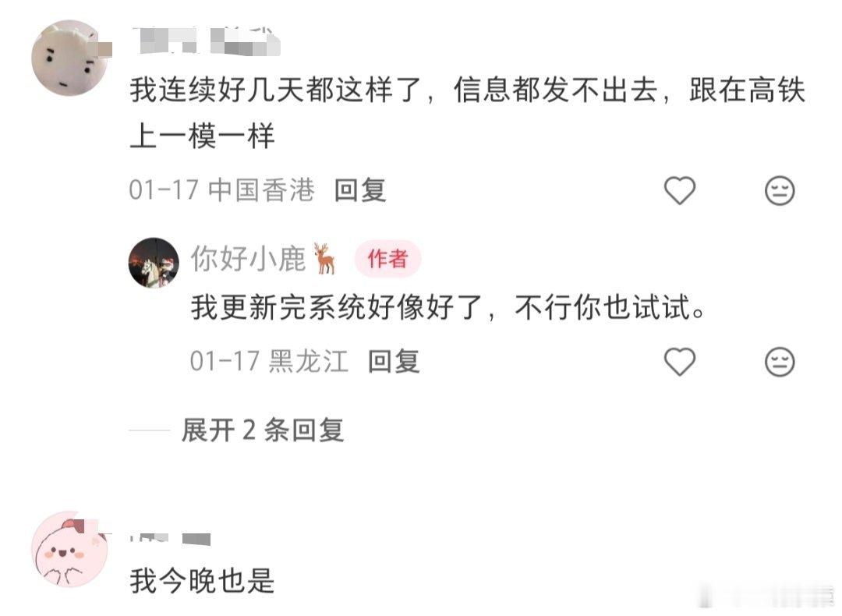
Task: Open the pink peach avatar profile
Action: 70,549
